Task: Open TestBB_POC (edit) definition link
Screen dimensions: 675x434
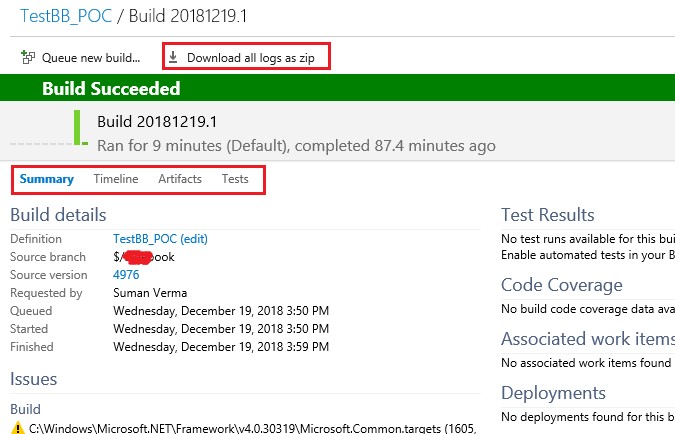Action: tap(160, 239)
